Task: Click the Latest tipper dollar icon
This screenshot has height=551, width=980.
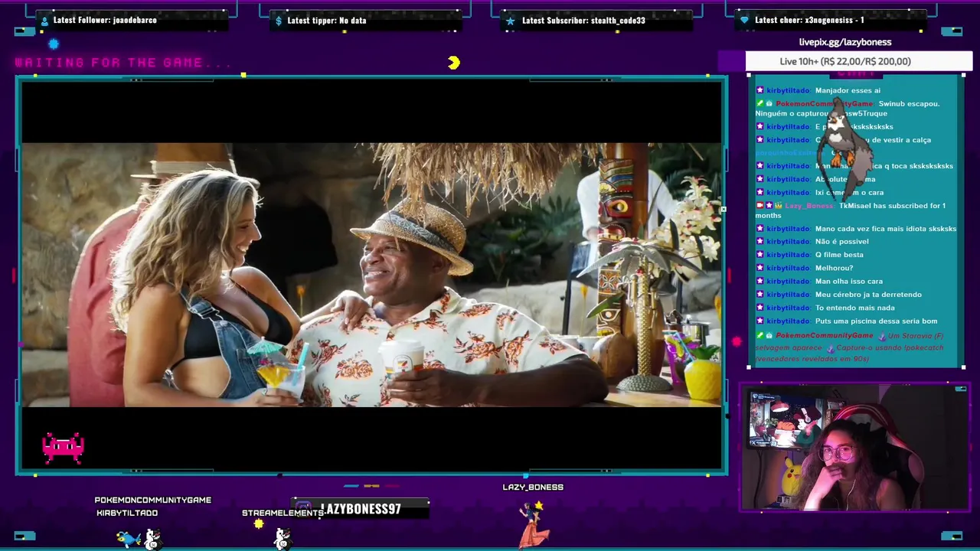Action: (x=279, y=21)
